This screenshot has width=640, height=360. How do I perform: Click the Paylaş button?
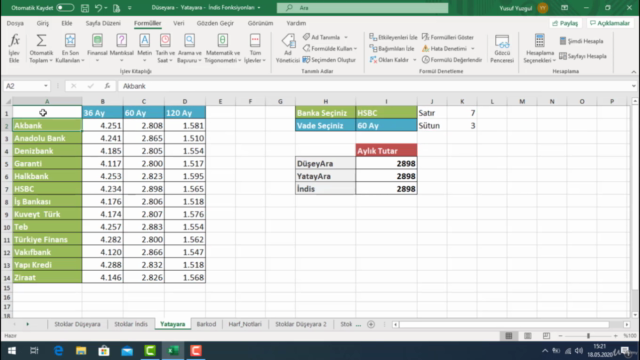[x=565, y=23]
